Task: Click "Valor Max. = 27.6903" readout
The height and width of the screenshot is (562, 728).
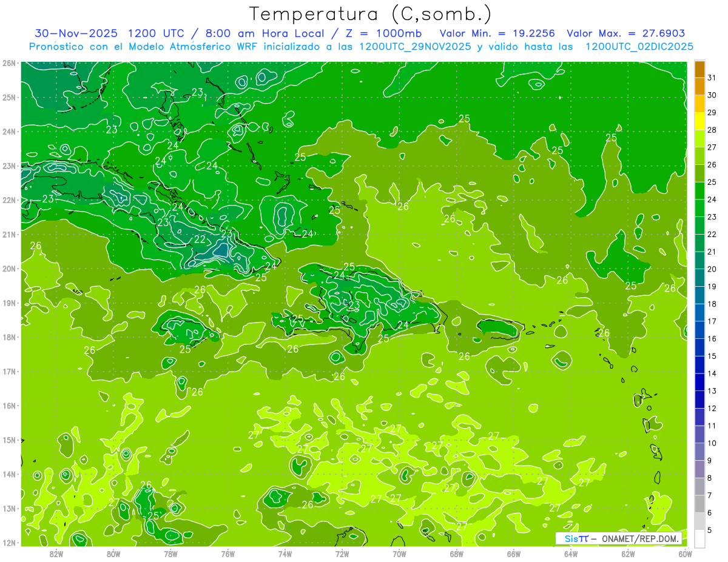Action: [626, 33]
